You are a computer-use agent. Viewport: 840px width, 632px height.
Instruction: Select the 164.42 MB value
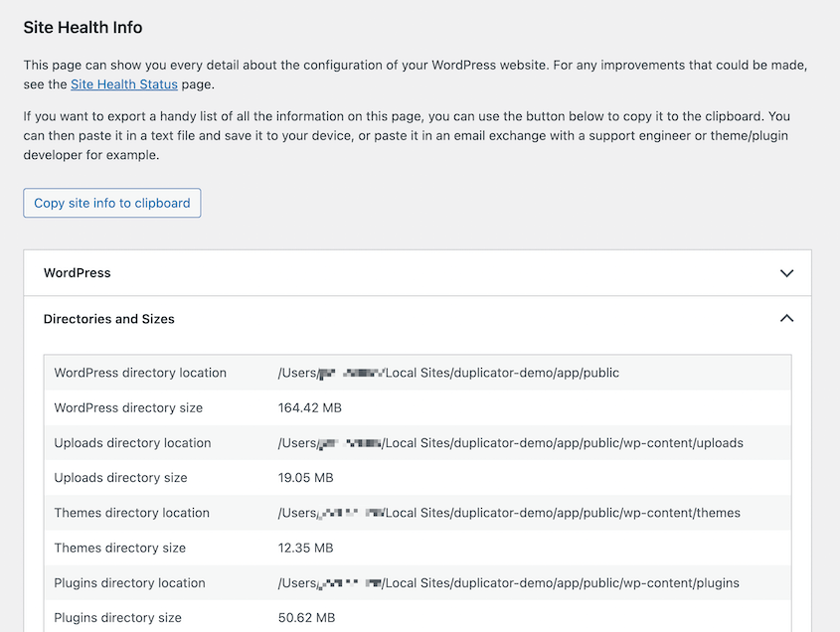click(309, 407)
